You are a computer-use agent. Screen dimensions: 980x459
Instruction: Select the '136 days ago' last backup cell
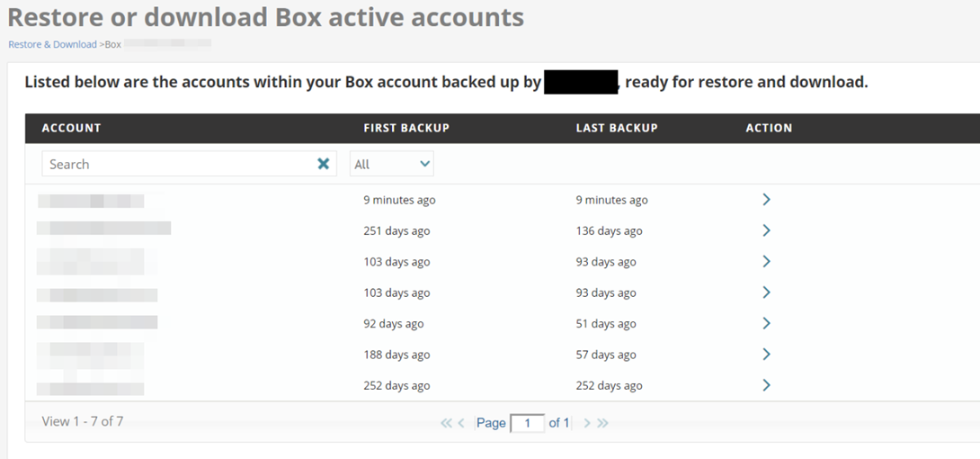pyautogui.click(x=610, y=230)
